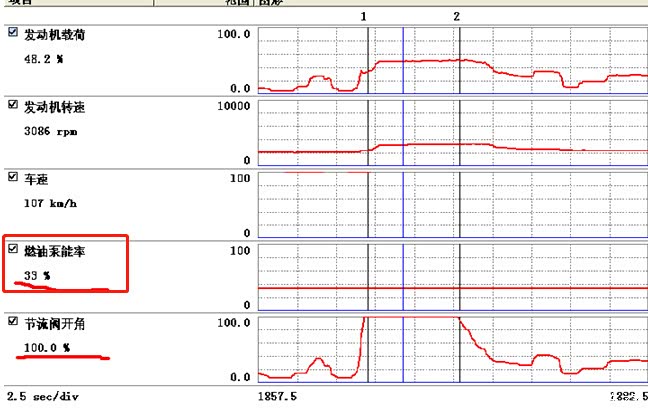
Task: Select cursor marker 2 above the graphs
Action: 457,17
